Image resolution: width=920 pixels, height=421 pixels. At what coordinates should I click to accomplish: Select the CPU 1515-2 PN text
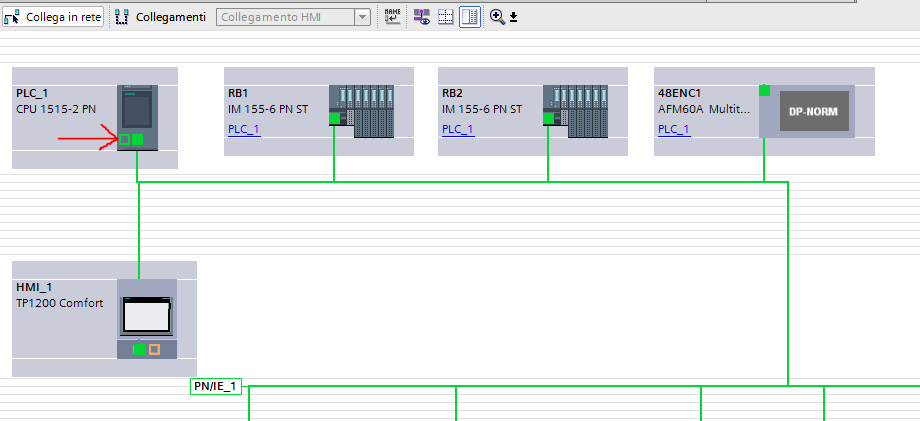[x=56, y=109]
